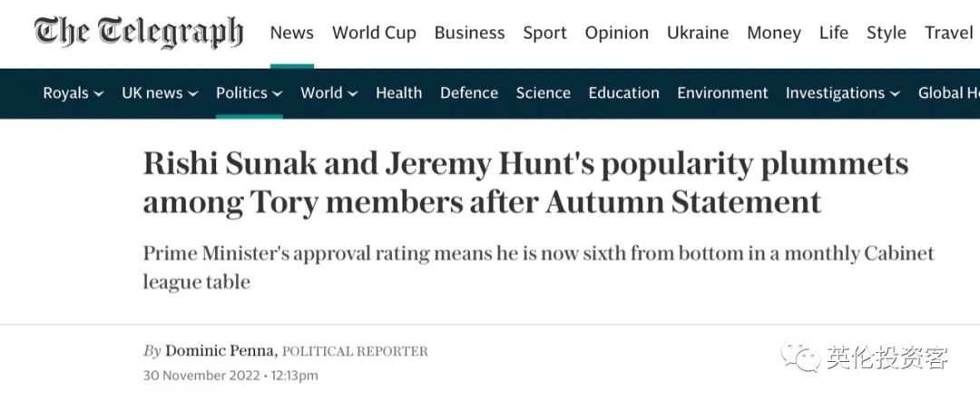This screenshot has width=980, height=401.
Task: Open the Money section
Action: [774, 33]
